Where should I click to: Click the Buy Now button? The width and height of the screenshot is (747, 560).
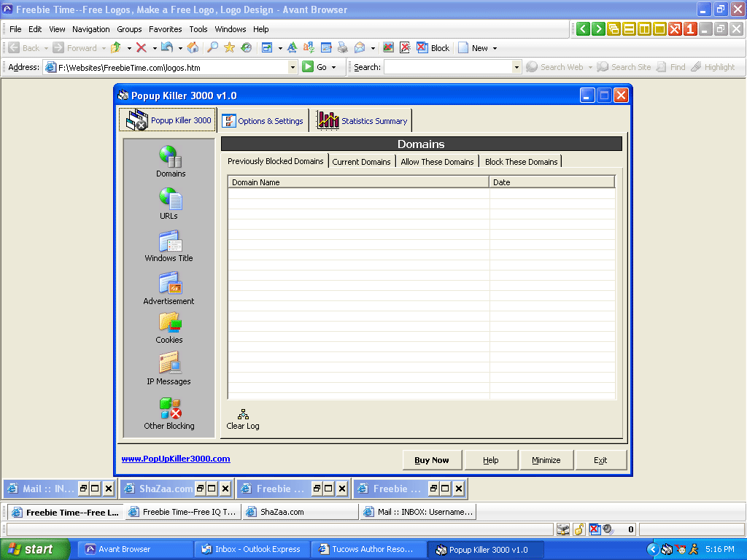point(432,460)
